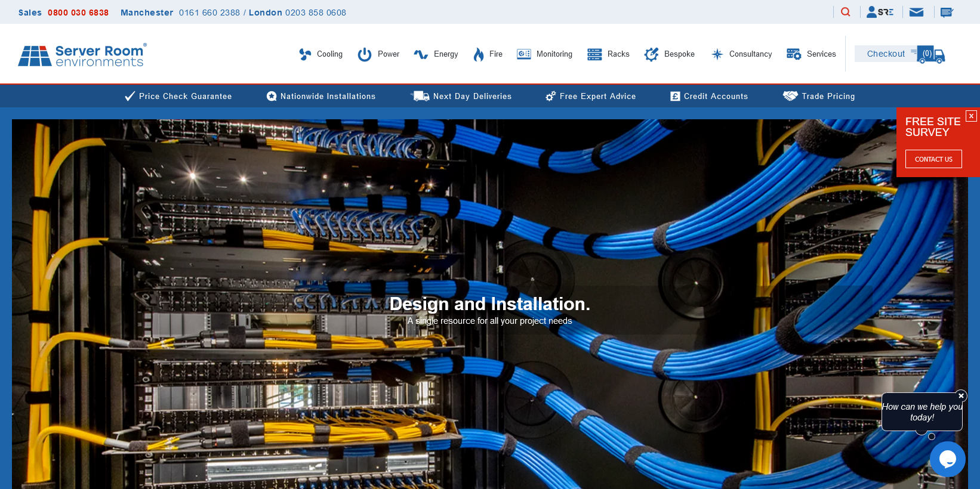Viewport: 980px width, 489px height.
Task: Click the email envelope icon
Action: [x=916, y=12]
